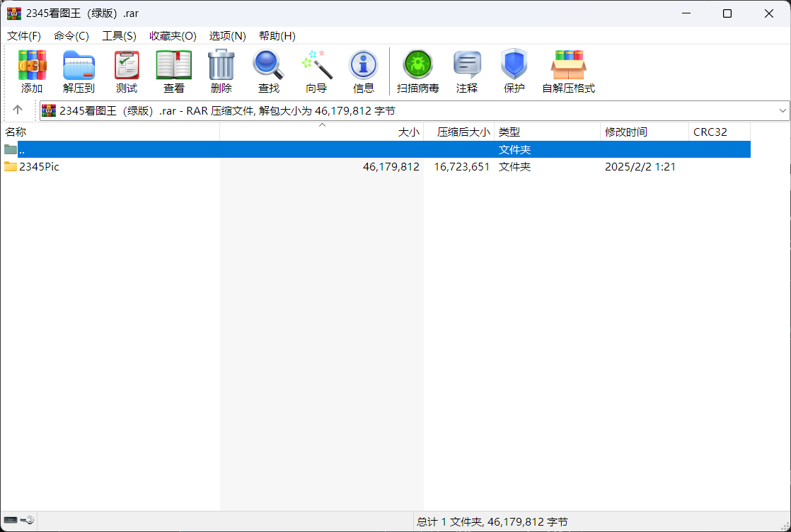
Task: Sort by Modified time (修改时间) column
Action: point(625,132)
